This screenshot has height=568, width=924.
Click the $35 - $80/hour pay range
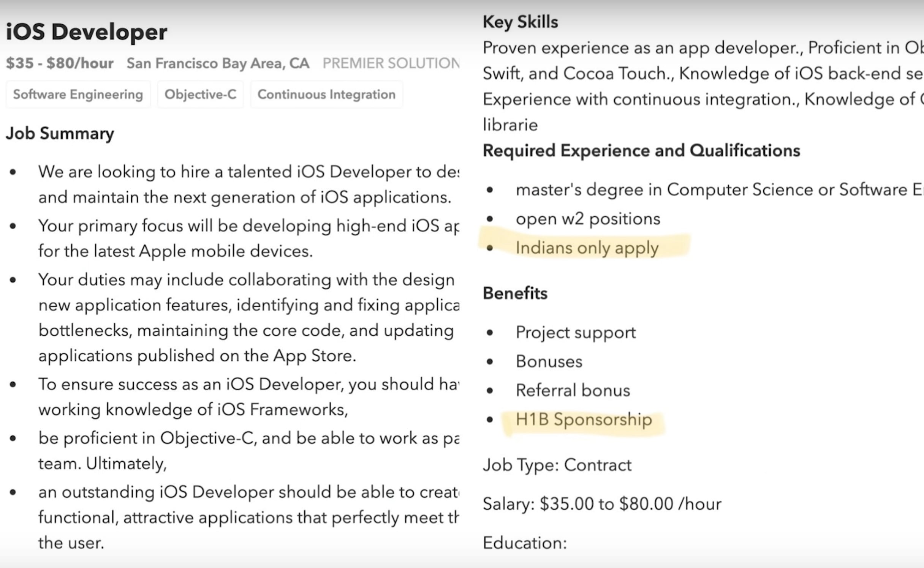click(x=60, y=63)
